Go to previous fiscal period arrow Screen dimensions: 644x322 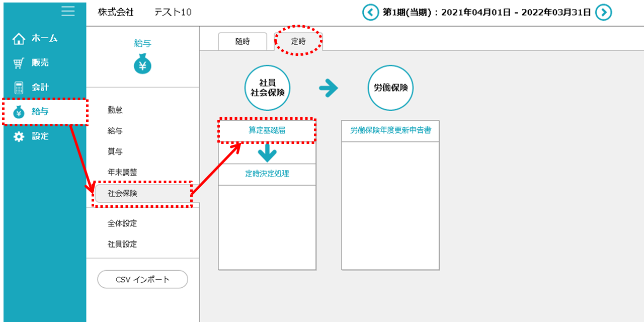tap(370, 13)
